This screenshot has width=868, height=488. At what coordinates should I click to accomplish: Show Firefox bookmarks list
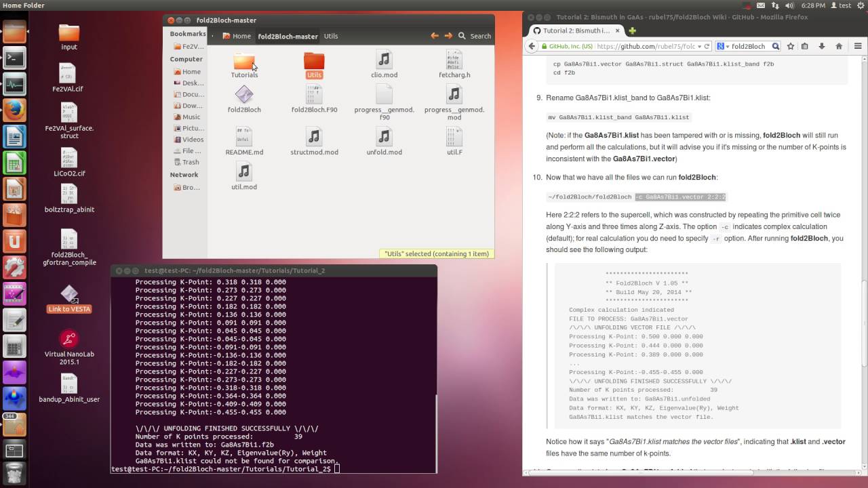805,46
